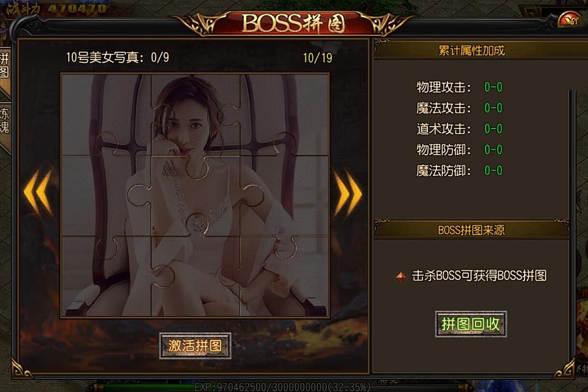Image resolution: width=588 pixels, height=392 pixels.
Task: Click the BOSS拼图来源 section header
Action: click(x=471, y=230)
